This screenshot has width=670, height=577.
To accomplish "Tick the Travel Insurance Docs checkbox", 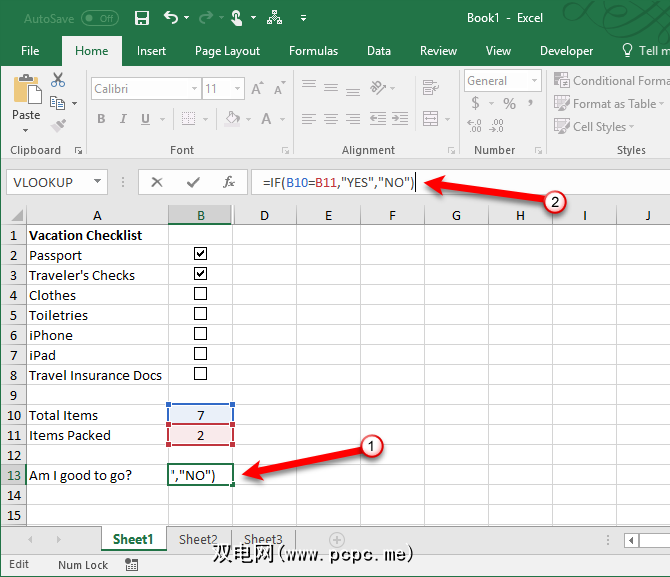I will (200, 374).
